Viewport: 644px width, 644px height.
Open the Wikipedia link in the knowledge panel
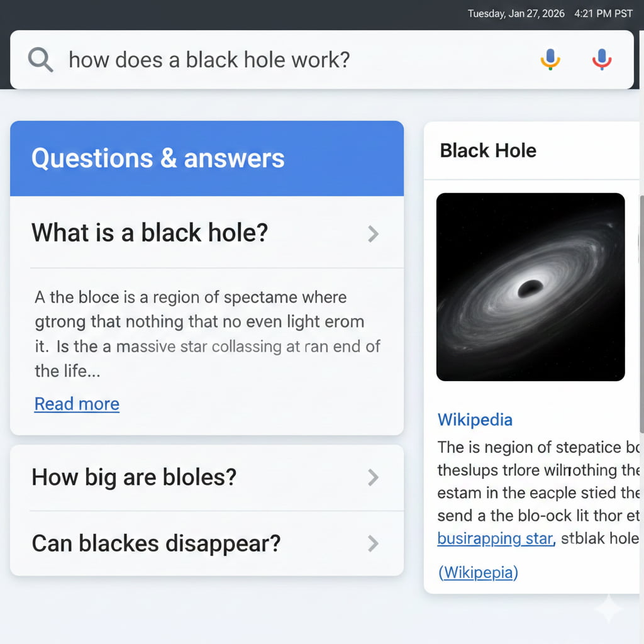coord(475,419)
